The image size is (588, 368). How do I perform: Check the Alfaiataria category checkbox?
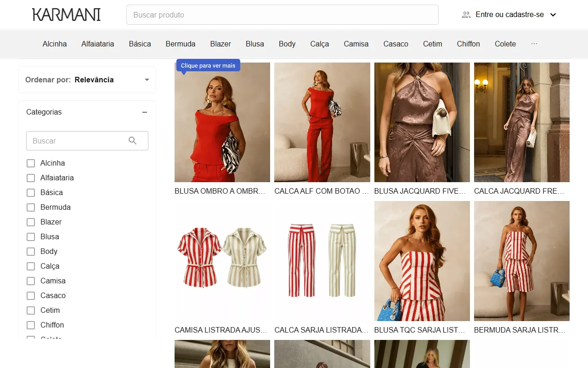click(x=31, y=178)
